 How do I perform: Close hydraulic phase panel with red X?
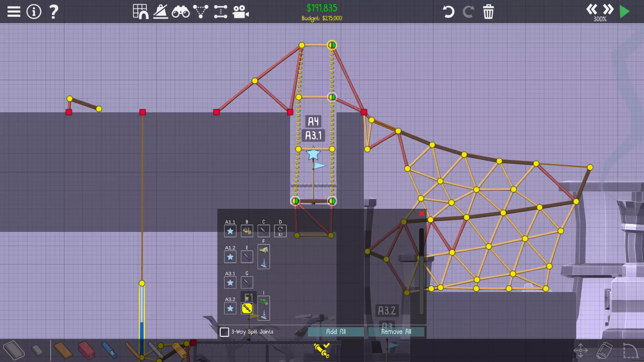tap(422, 214)
